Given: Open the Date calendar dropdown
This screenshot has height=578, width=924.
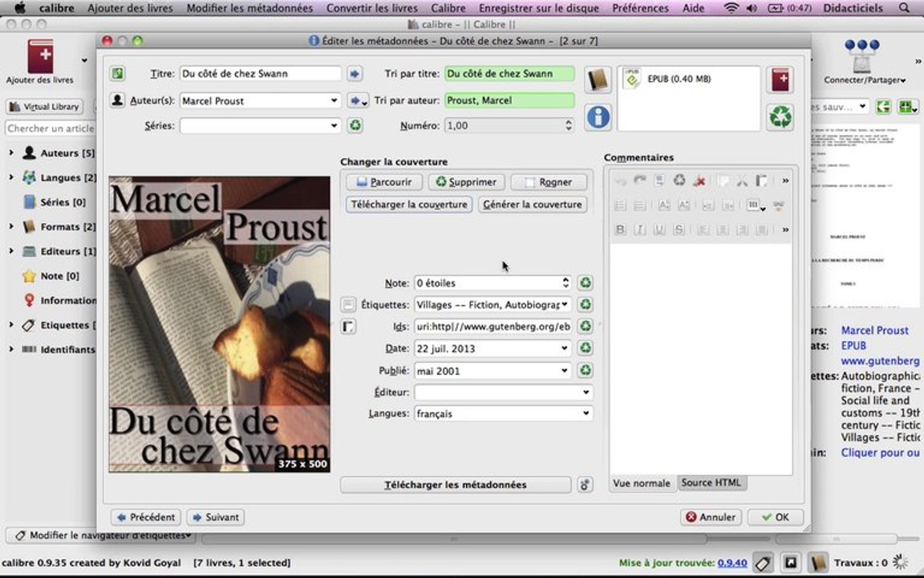Looking at the screenshot, I should pos(565,348).
